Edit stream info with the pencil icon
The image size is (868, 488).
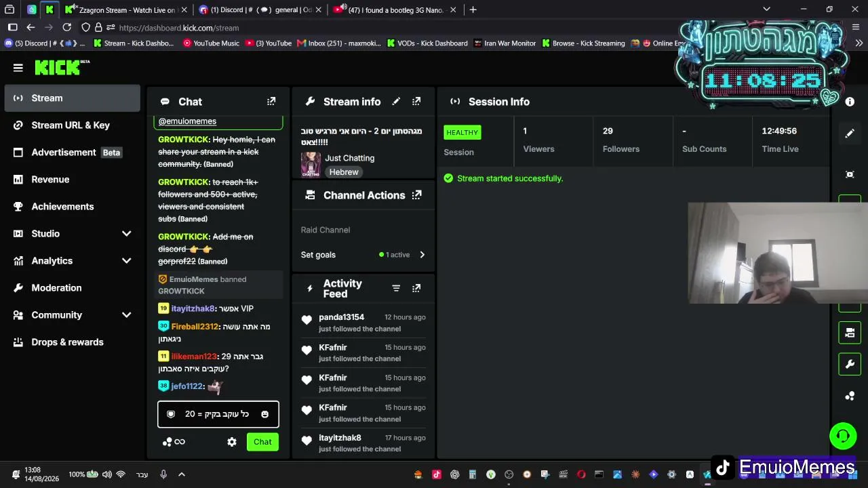tap(396, 102)
